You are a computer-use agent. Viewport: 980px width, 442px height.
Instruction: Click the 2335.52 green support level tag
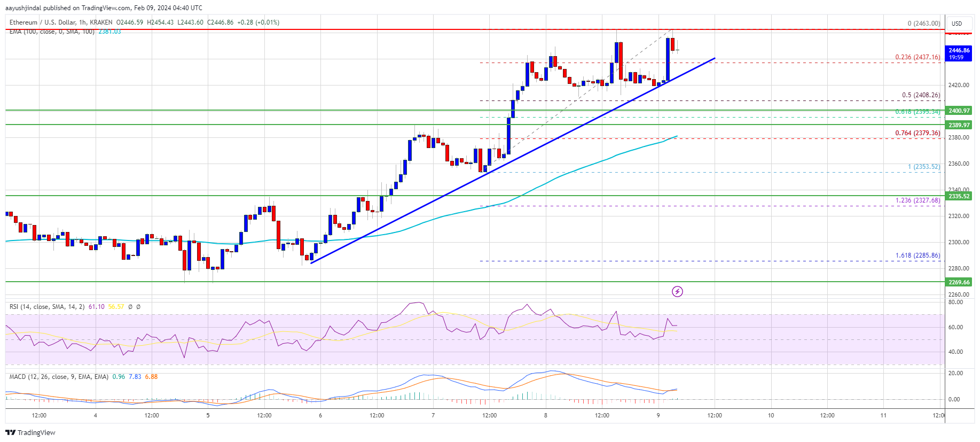pyautogui.click(x=959, y=196)
